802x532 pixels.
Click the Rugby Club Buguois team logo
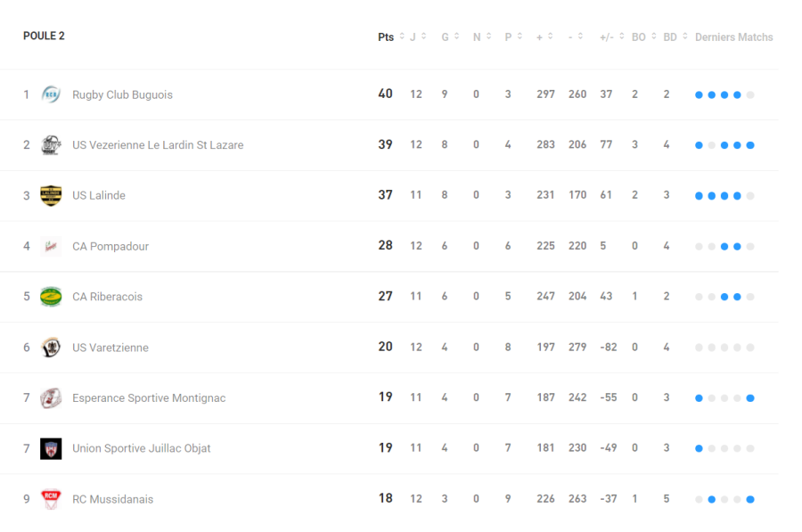coord(51,94)
